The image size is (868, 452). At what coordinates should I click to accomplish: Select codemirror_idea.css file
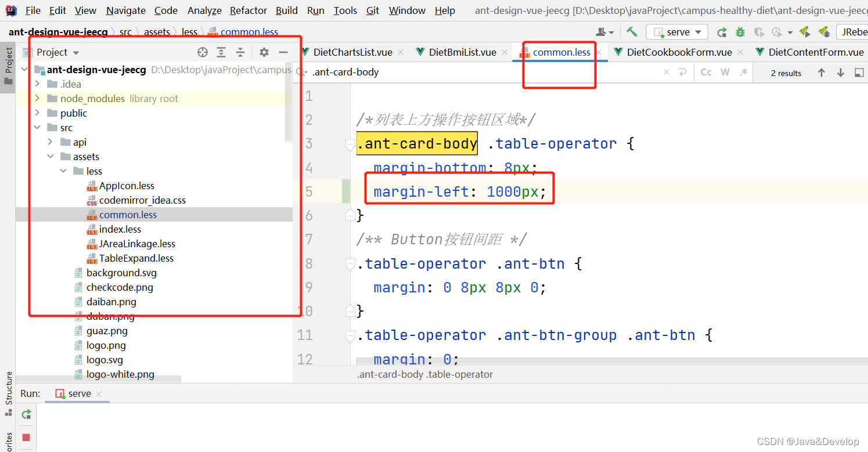point(142,200)
